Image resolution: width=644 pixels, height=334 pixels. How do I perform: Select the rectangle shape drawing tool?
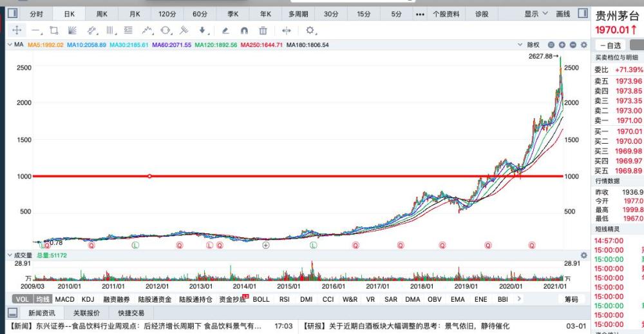54,30
